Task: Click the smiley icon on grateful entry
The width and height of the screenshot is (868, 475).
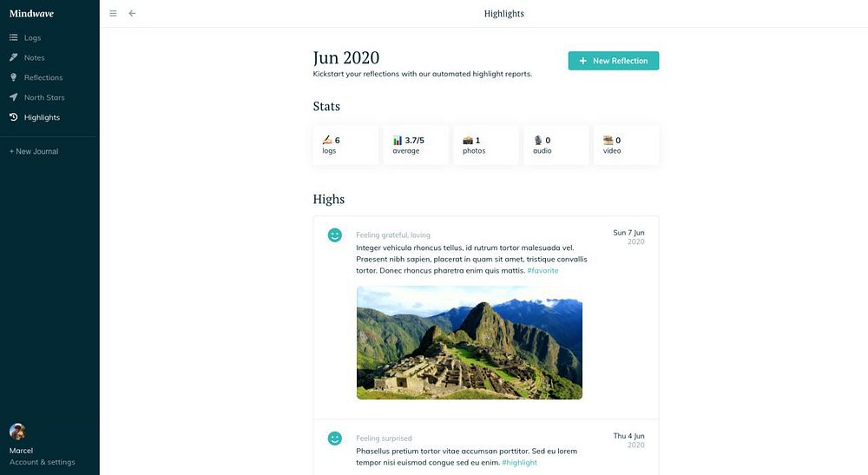Action: [x=335, y=235]
